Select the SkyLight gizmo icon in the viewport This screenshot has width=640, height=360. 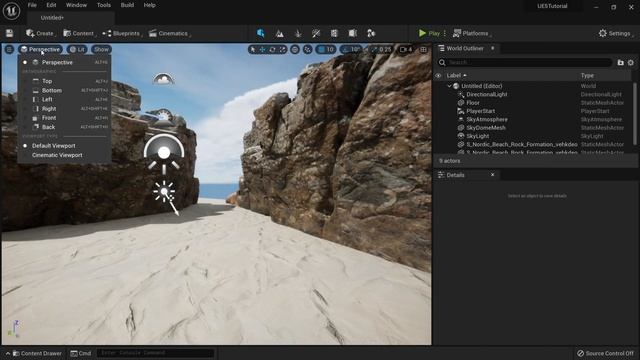[164, 153]
